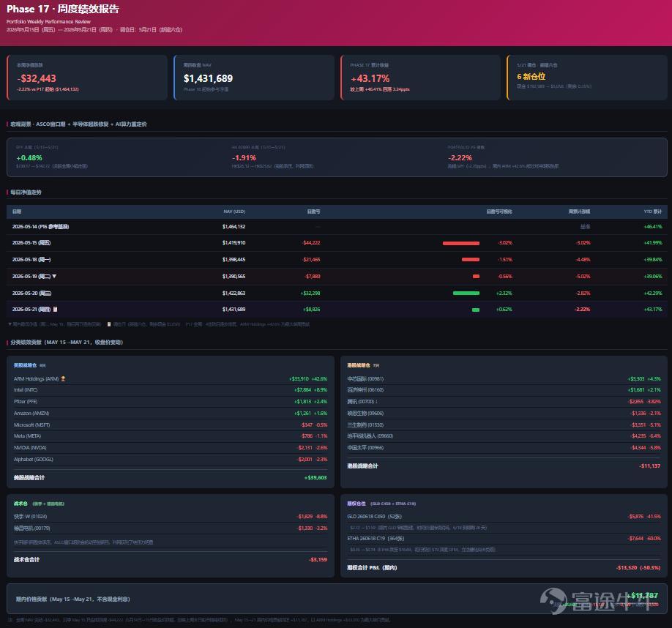The width and height of the screenshot is (672, 628).
Task: Click the +$32,298 daily gain cell
Action: (x=310, y=294)
